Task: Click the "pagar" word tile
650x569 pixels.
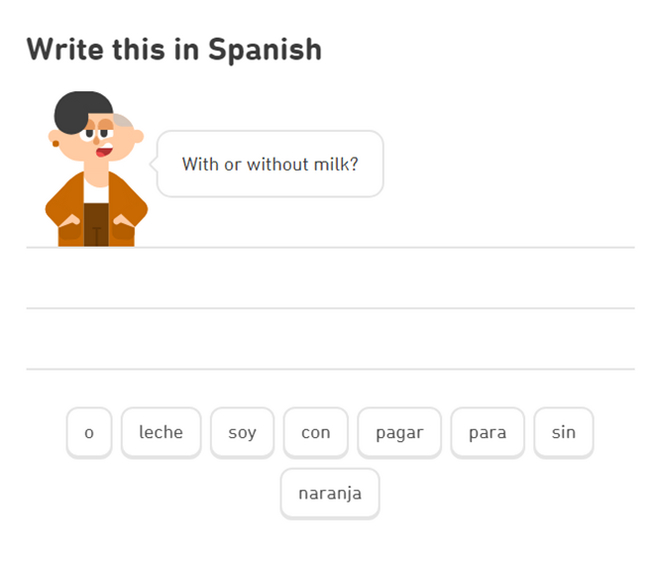Action: click(x=399, y=433)
